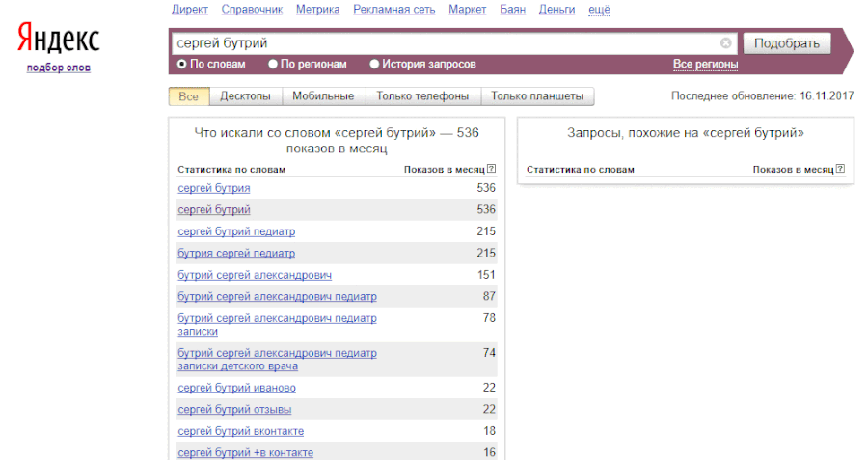Click 'Запросы, похожие на «сергей бутрий»' heading

686,133
